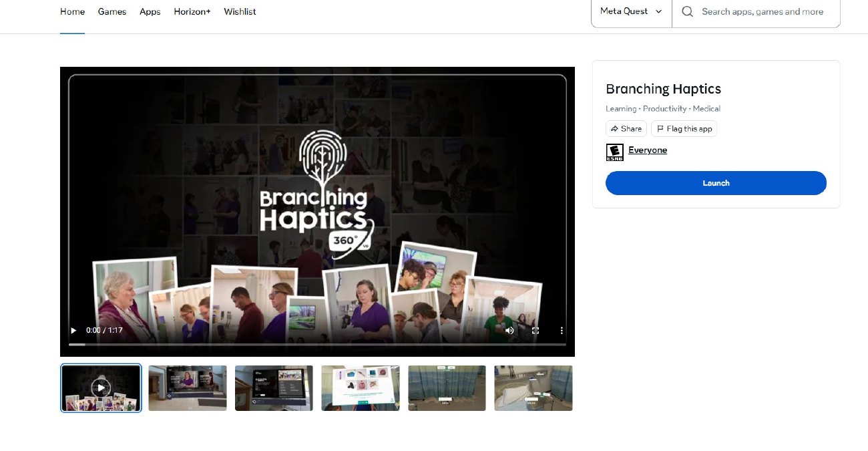This screenshot has width=868, height=451.
Task: Open the Wishlist tab
Action: click(x=240, y=11)
